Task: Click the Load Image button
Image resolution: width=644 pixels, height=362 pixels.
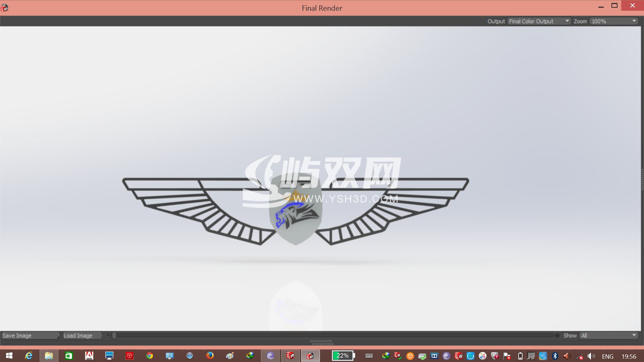Action: (x=82, y=336)
